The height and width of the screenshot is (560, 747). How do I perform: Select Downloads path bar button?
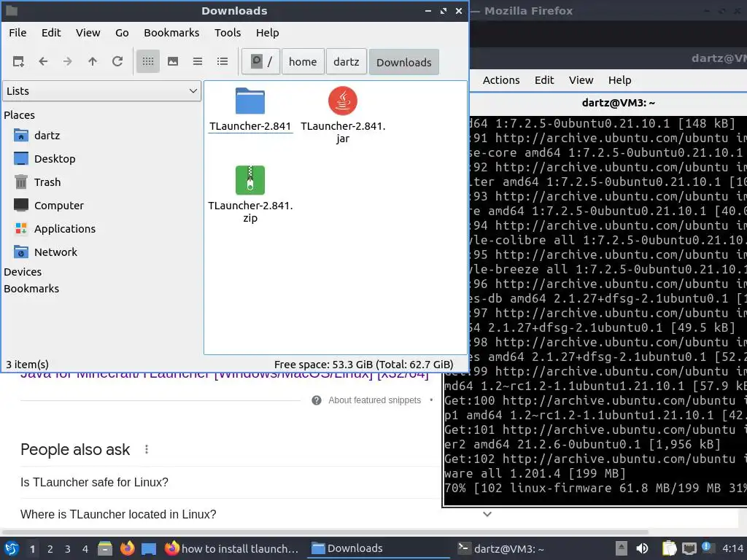404,62
